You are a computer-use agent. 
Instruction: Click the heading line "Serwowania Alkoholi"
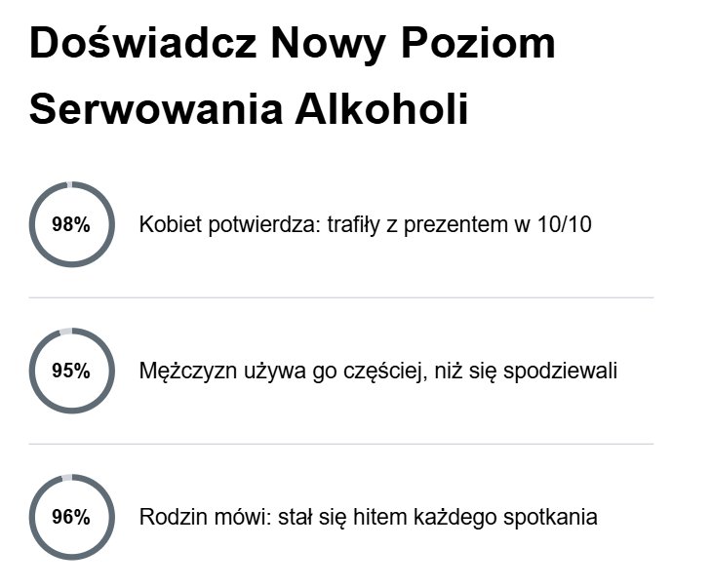click(249, 110)
